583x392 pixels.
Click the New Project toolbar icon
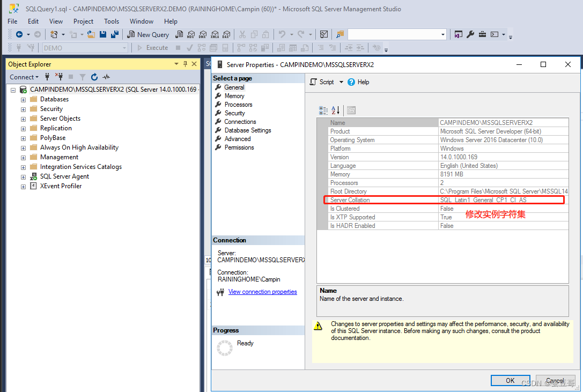[54, 34]
